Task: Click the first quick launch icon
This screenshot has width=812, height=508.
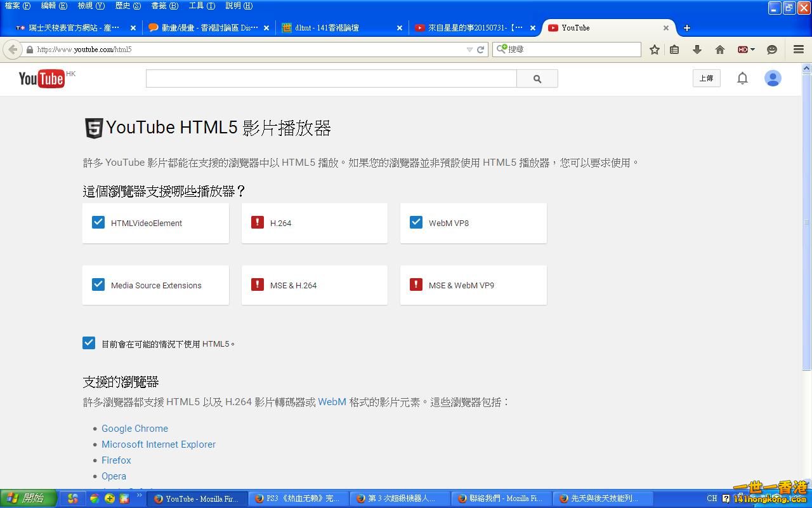Action: click(x=73, y=498)
